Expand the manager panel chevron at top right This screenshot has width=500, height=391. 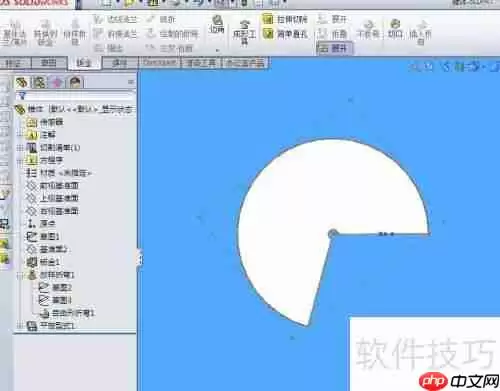click(130, 82)
